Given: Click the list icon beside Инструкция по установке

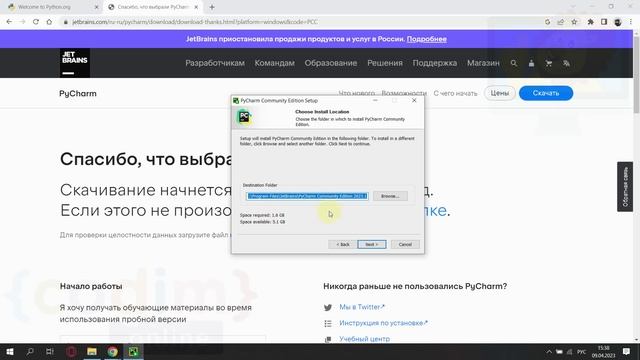Looking at the screenshot, I should click(x=328, y=323).
